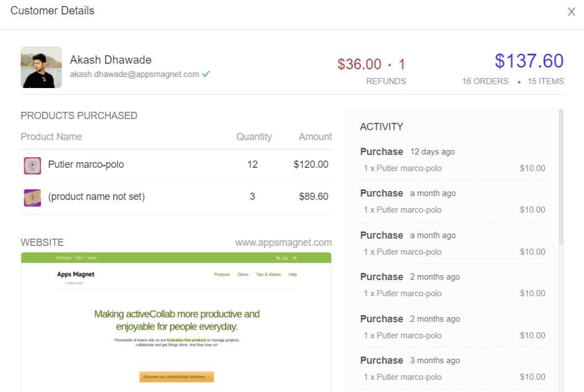Click the Discover activeCollab solutions button

click(x=176, y=376)
